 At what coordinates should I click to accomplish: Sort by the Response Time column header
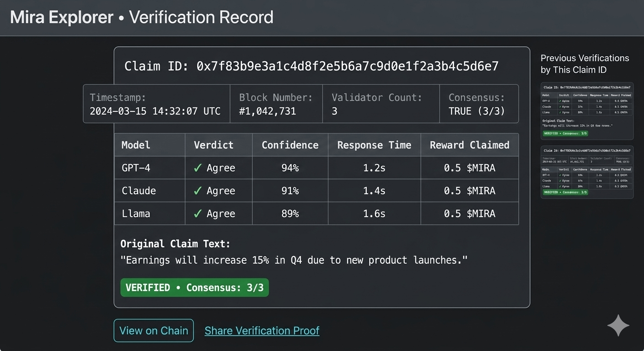(374, 145)
